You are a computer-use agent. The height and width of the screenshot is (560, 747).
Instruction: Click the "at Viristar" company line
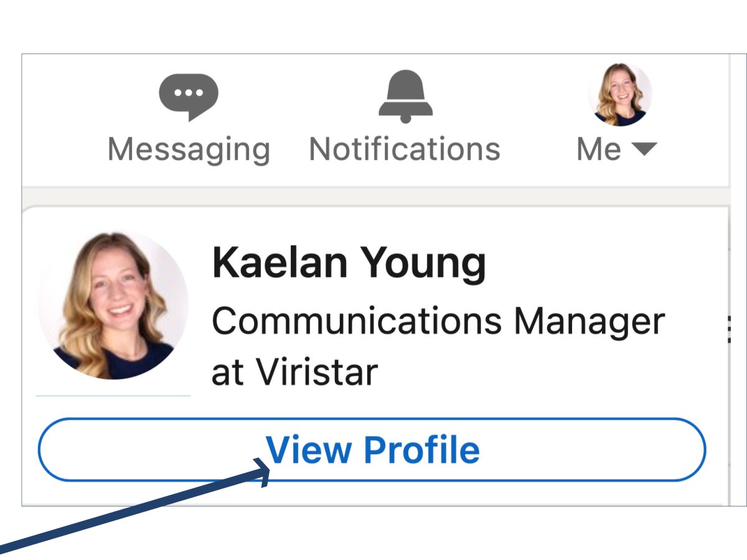point(294,371)
